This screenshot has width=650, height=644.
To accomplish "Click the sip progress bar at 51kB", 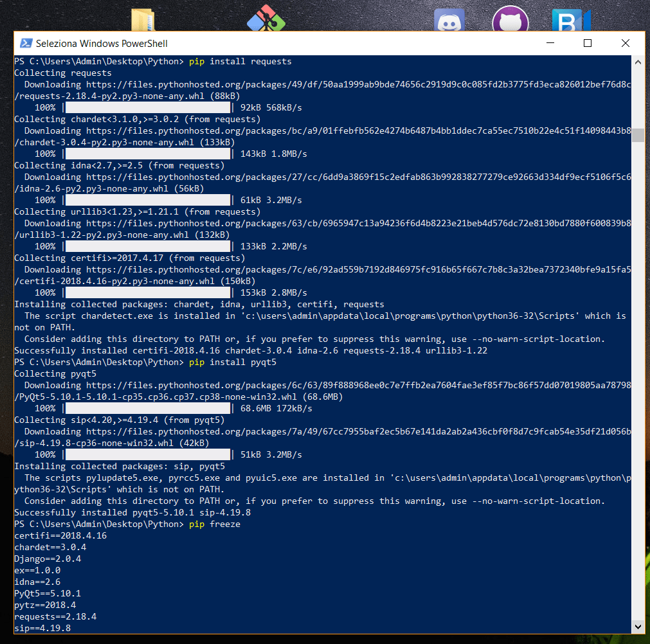I will pyautogui.click(x=148, y=455).
